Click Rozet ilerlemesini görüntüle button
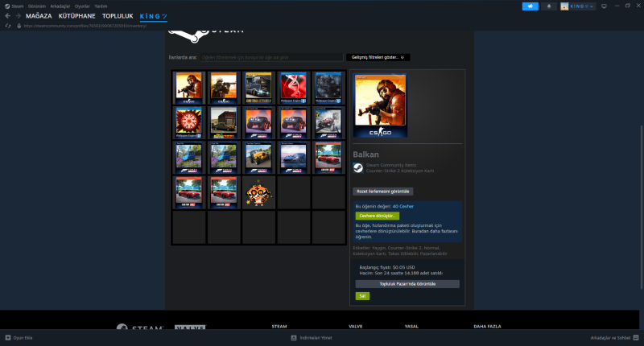Screen dimensions: 644x346 click(382, 192)
